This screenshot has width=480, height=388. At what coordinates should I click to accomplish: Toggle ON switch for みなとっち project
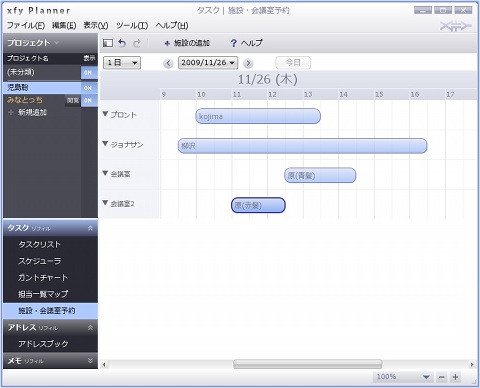[x=88, y=100]
